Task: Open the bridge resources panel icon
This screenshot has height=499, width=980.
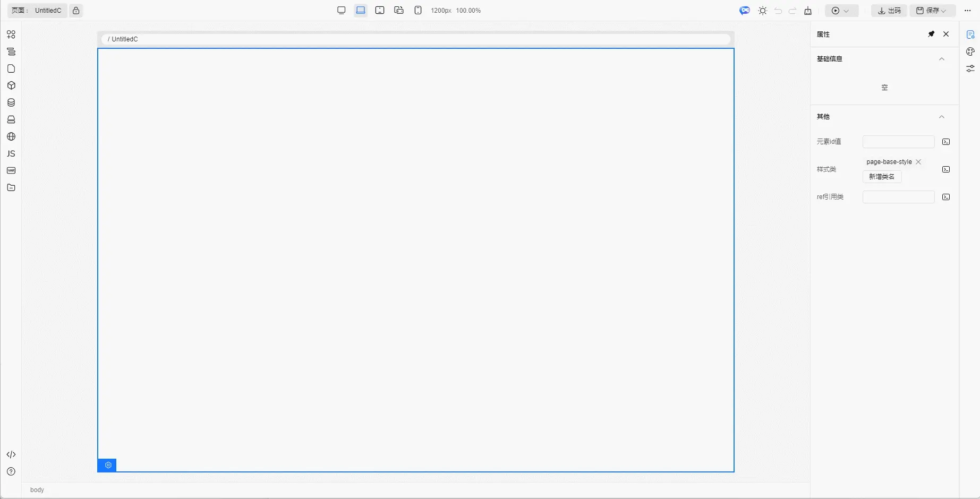Action: click(x=11, y=119)
